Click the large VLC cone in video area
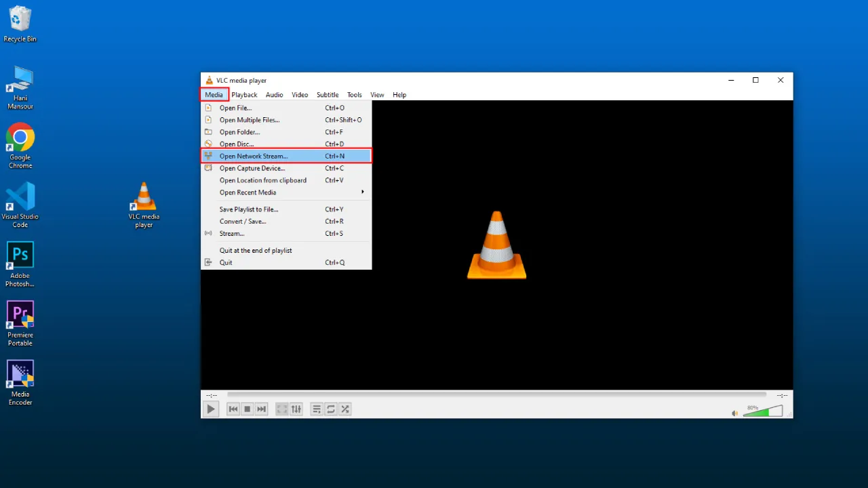Image resolution: width=868 pixels, height=488 pixels. (x=497, y=245)
